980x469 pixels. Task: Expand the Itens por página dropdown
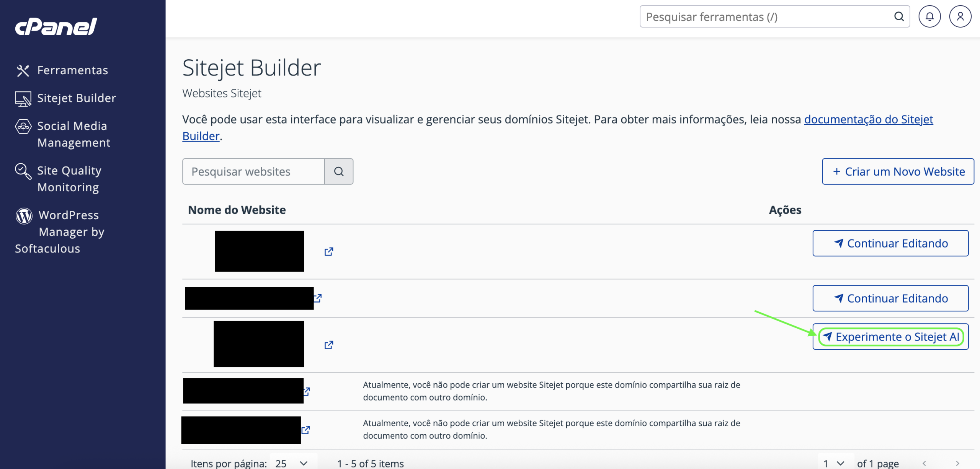coord(293,463)
